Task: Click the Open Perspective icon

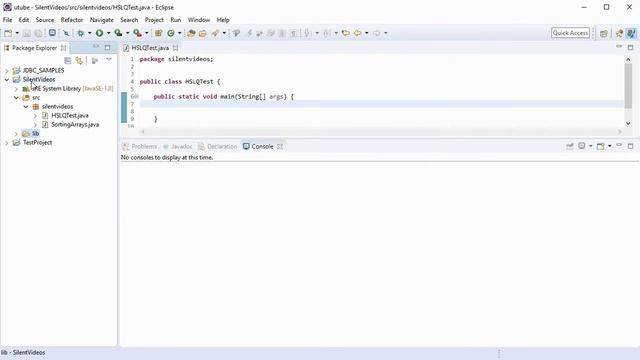Action: (x=604, y=33)
